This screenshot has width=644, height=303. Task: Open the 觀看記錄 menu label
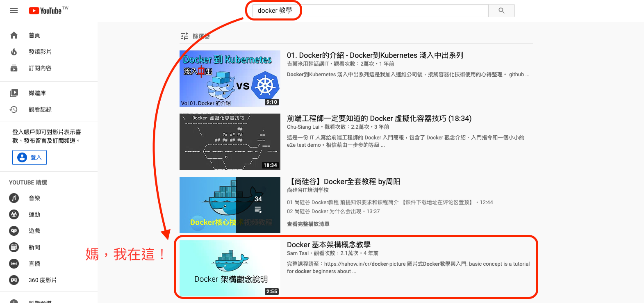pos(40,109)
